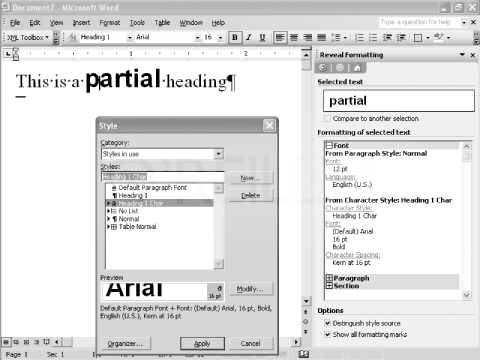The image size is (481, 360).
Task: Click Select Browse Object button
Action: 306,322
